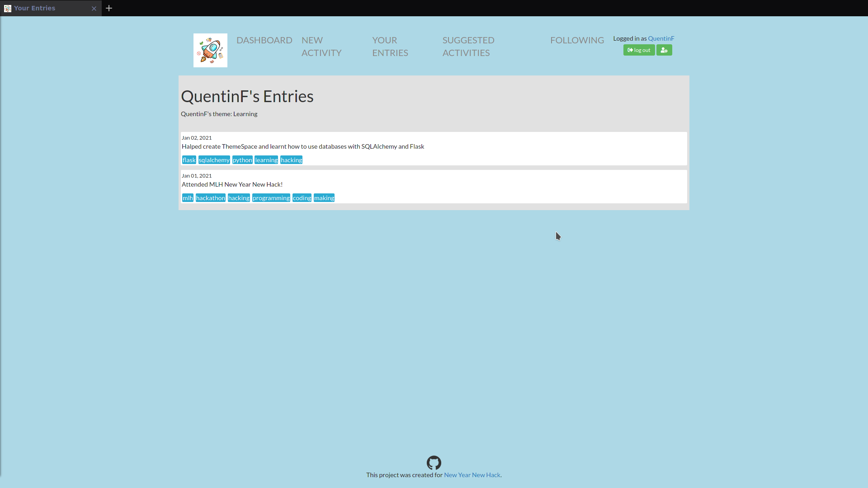This screenshot has height=488, width=868.
Task: Open the GitHub icon in the footer
Action: (x=434, y=463)
